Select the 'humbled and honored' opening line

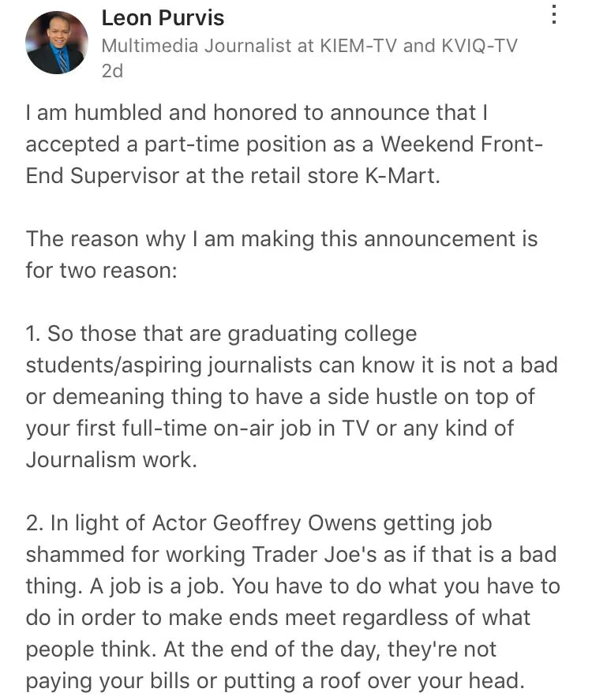[x=257, y=113]
